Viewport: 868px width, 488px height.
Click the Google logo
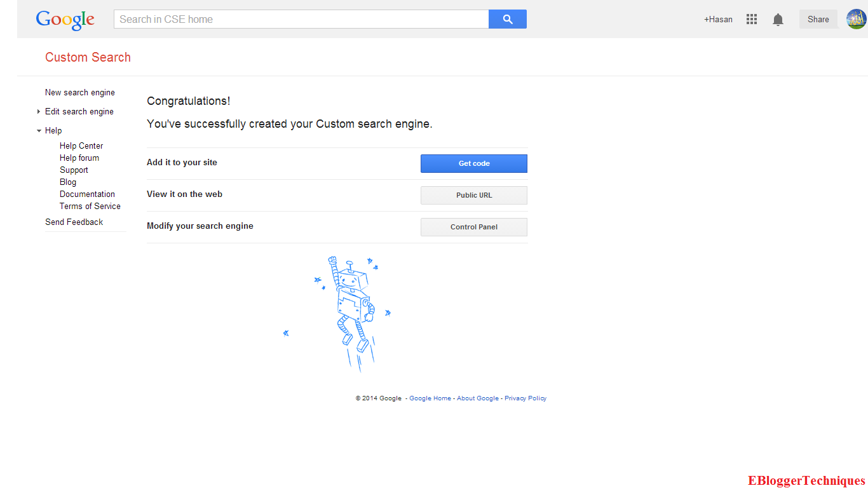click(x=65, y=20)
